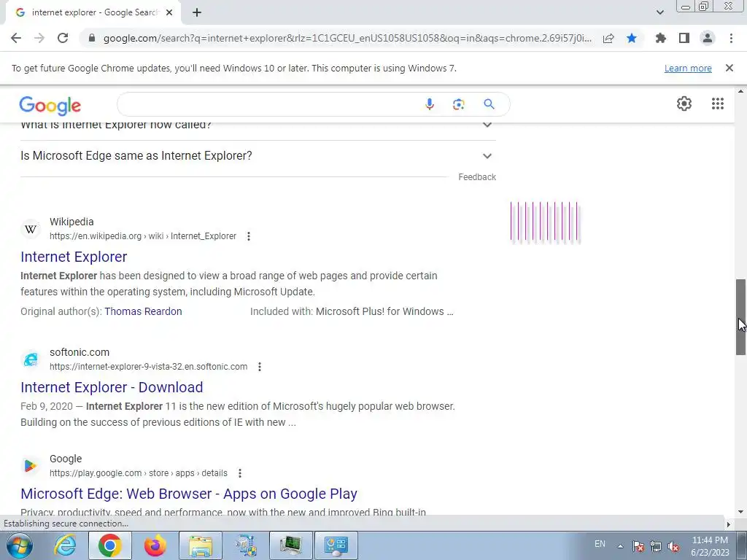The width and height of the screenshot is (747, 560).
Task: Open the Chrome profile avatar menu
Action: click(x=708, y=38)
